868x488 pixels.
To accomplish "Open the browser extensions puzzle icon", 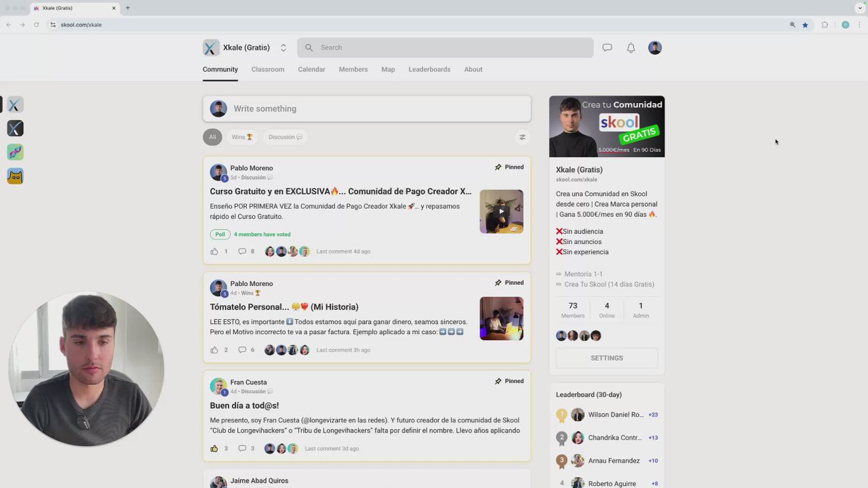I will point(825,25).
